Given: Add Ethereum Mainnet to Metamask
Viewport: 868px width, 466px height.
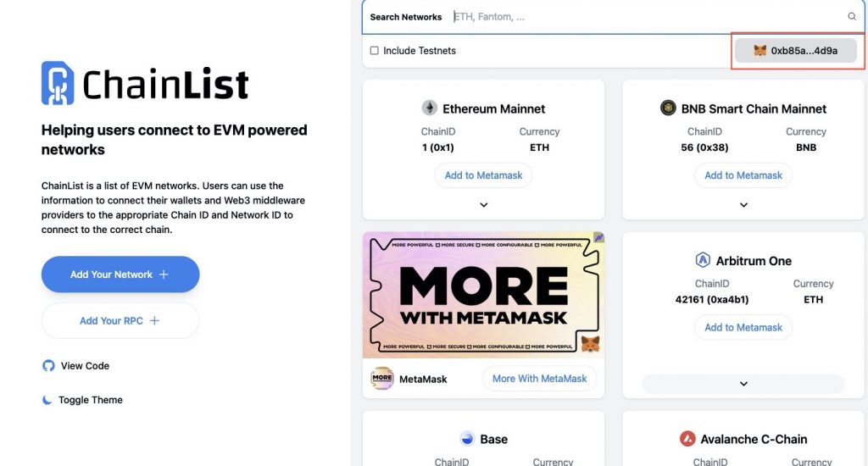Looking at the screenshot, I should coord(483,175).
